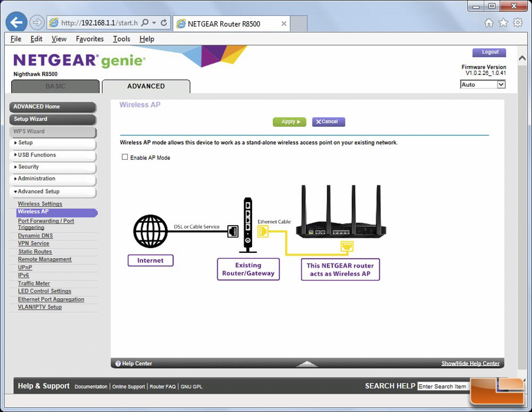This screenshot has width=532, height=412.
Task: Open the Edit menu
Action: point(36,39)
